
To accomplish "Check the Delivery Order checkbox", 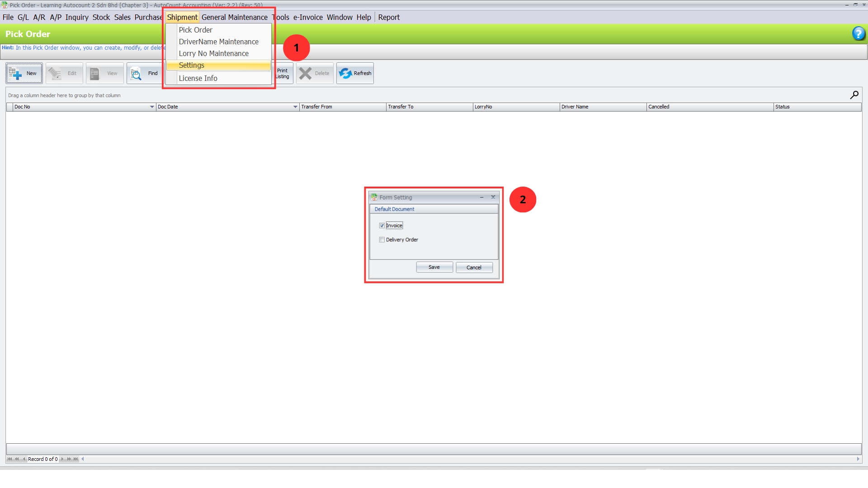I will click(x=382, y=239).
